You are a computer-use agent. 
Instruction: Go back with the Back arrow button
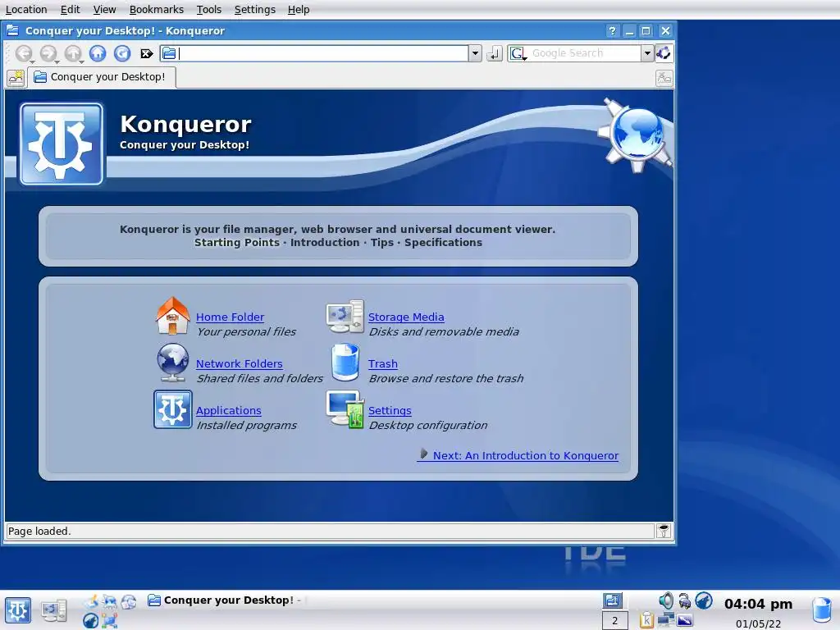(x=24, y=53)
